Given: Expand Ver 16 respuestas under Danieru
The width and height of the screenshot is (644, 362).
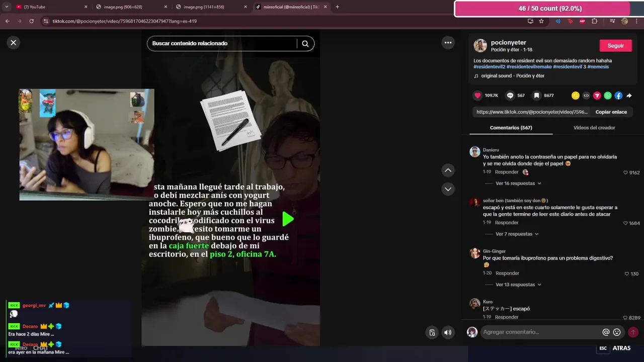Looking at the screenshot, I should click(x=518, y=184).
